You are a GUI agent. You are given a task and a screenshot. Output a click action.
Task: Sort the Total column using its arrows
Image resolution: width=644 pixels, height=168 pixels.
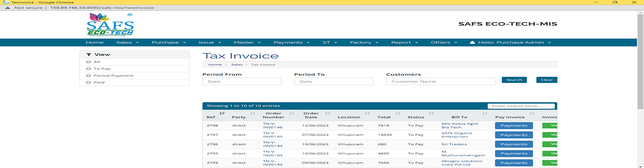click(397, 114)
